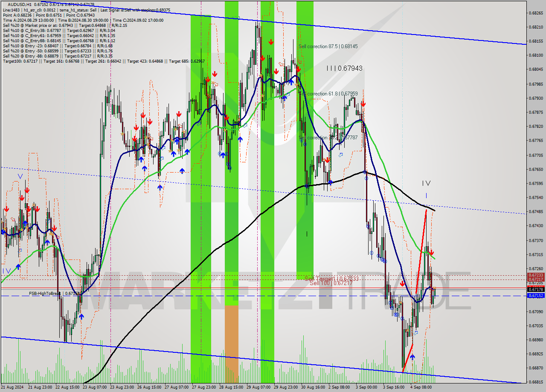Click the 0.67595 price axis label
546x392 pixels.
tap(536, 184)
